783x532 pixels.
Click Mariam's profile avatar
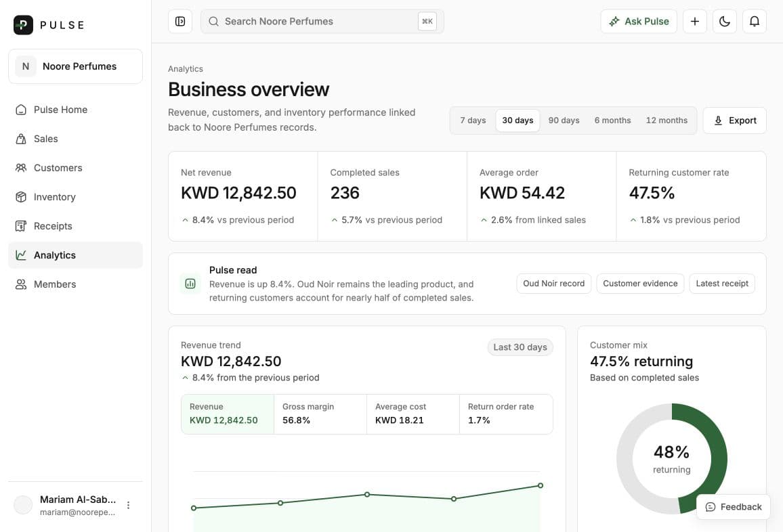pyautogui.click(x=23, y=505)
